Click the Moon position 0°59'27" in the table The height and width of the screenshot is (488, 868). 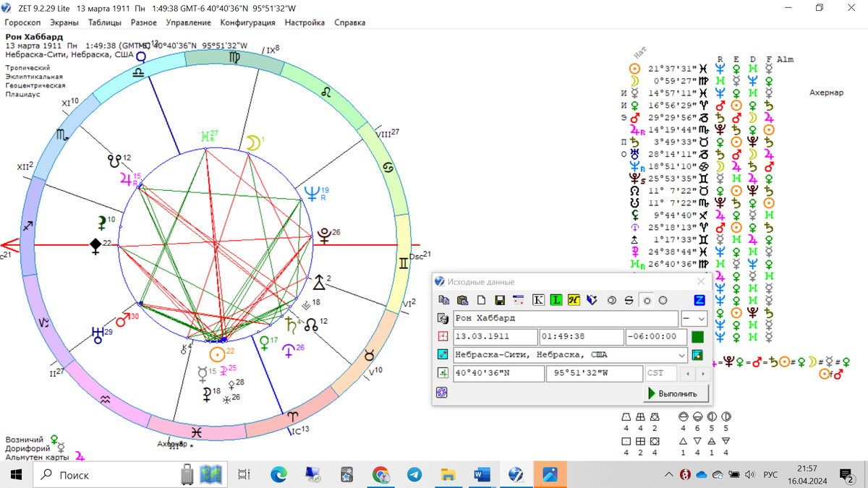[674, 81]
